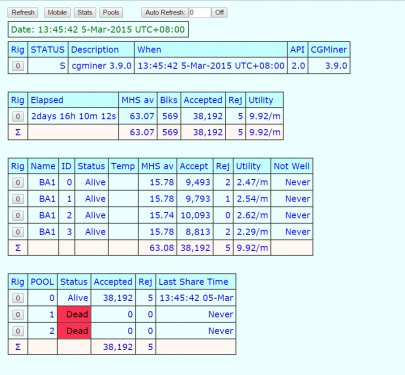
Task: Click rig button for Dead pool 2
Action: pos(18,331)
